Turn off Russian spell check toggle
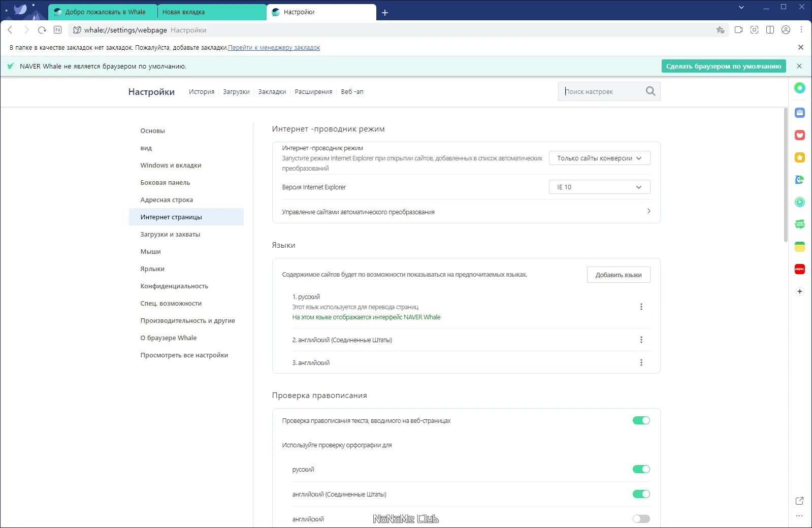 641,469
